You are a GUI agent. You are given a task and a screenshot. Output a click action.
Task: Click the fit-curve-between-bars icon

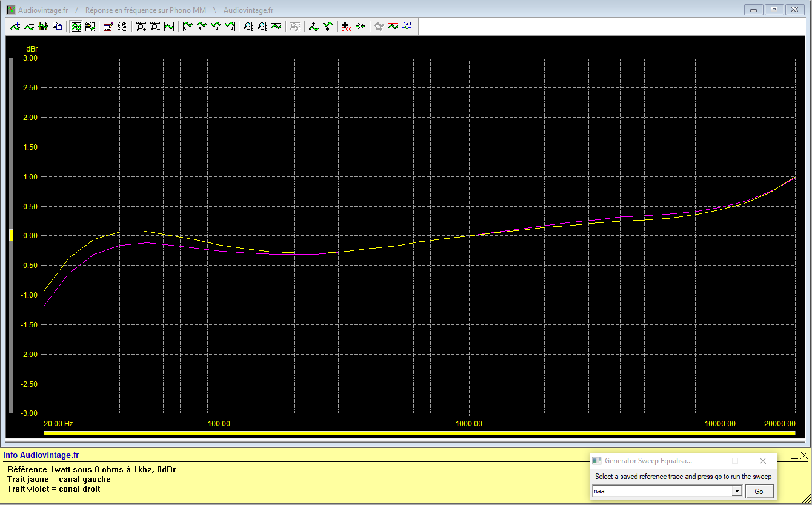pyautogui.click(x=169, y=26)
